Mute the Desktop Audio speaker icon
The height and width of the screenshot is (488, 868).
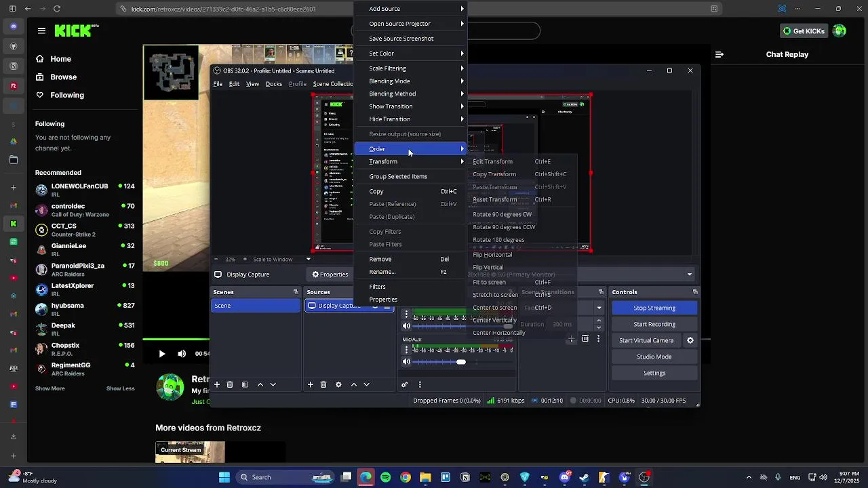click(x=406, y=326)
